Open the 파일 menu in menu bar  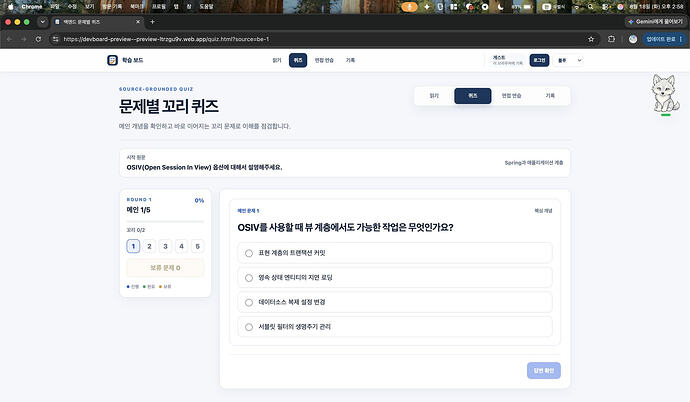[x=55, y=7]
